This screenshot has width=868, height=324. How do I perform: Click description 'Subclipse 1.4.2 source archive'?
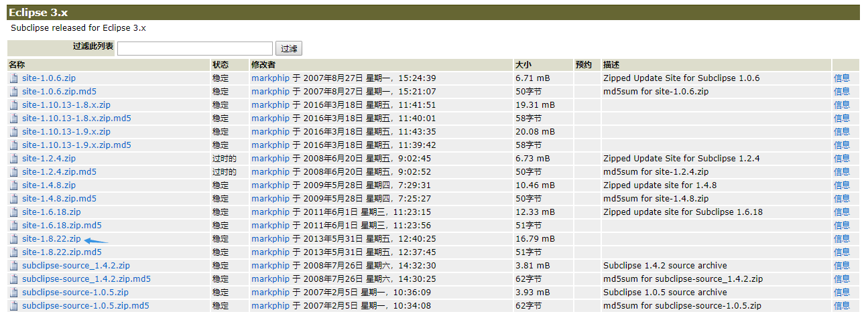pos(665,266)
